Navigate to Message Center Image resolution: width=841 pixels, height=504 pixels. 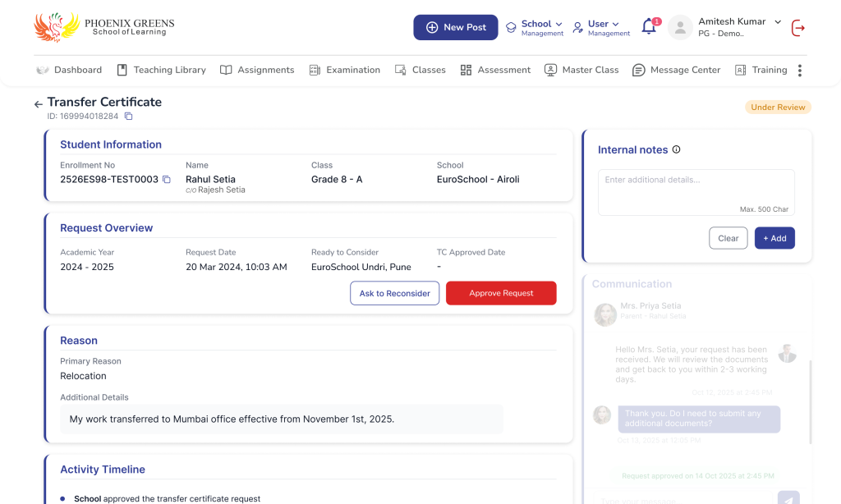pos(676,71)
